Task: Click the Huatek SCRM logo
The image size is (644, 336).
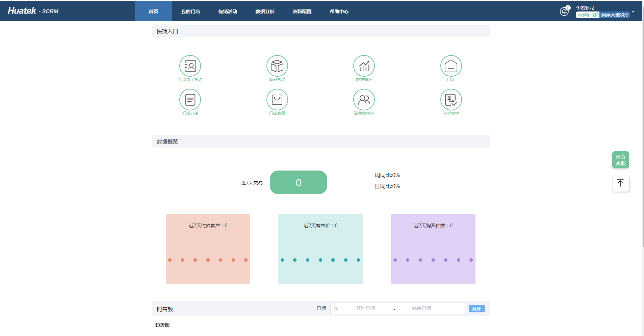Action: click(33, 11)
